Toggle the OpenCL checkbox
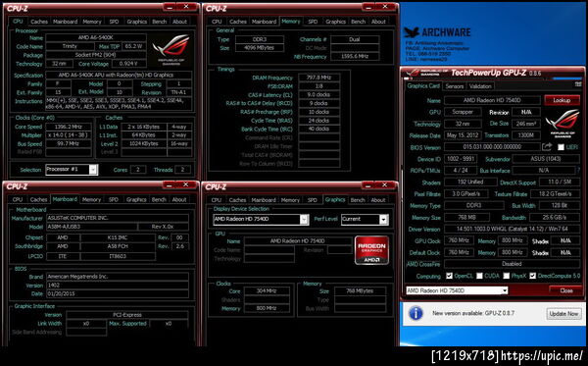This screenshot has height=366, width=588. click(449, 276)
